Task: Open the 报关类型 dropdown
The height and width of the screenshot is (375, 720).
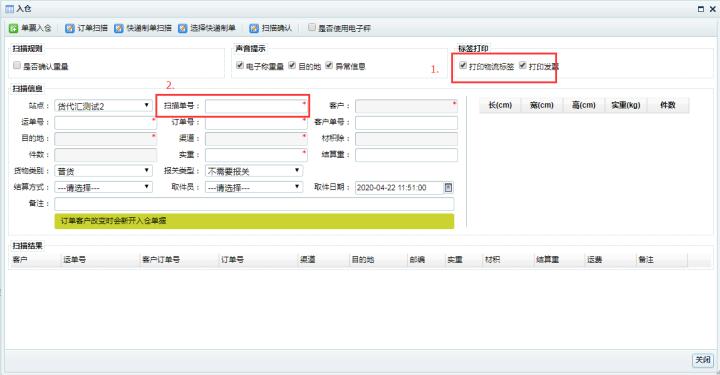Action: [254, 171]
